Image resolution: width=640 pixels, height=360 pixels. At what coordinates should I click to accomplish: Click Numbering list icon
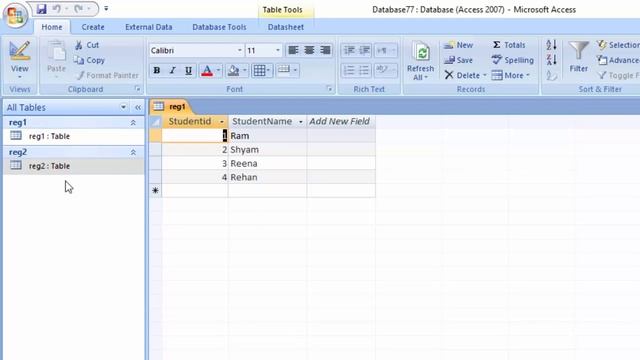click(349, 71)
